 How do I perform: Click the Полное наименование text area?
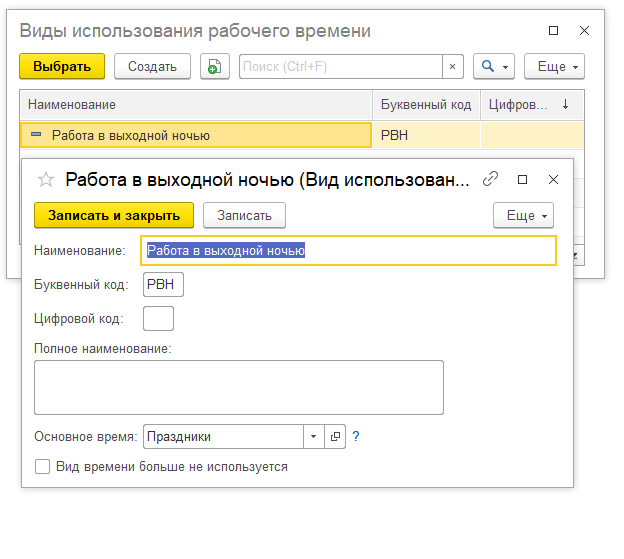[238, 387]
